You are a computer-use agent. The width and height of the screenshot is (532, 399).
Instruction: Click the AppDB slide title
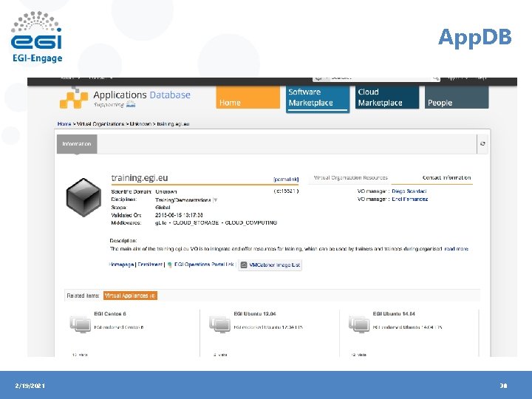pyautogui.click(x=474, y=38)
